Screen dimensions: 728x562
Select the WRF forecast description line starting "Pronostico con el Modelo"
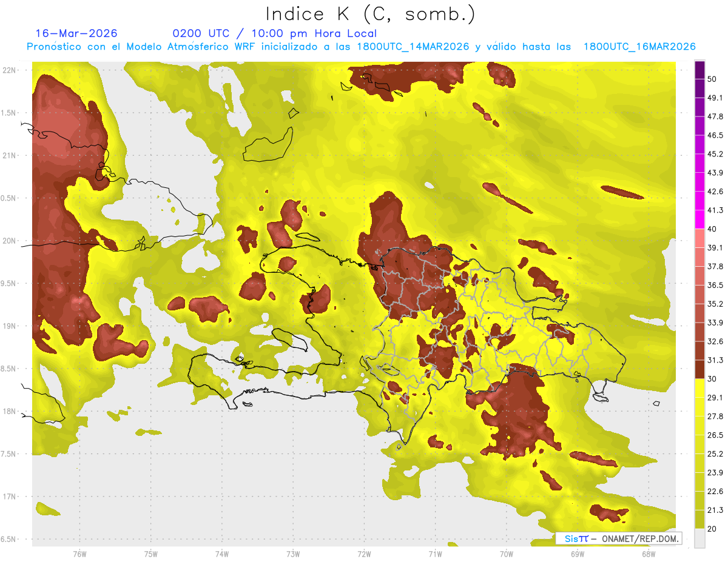[361, 47]
